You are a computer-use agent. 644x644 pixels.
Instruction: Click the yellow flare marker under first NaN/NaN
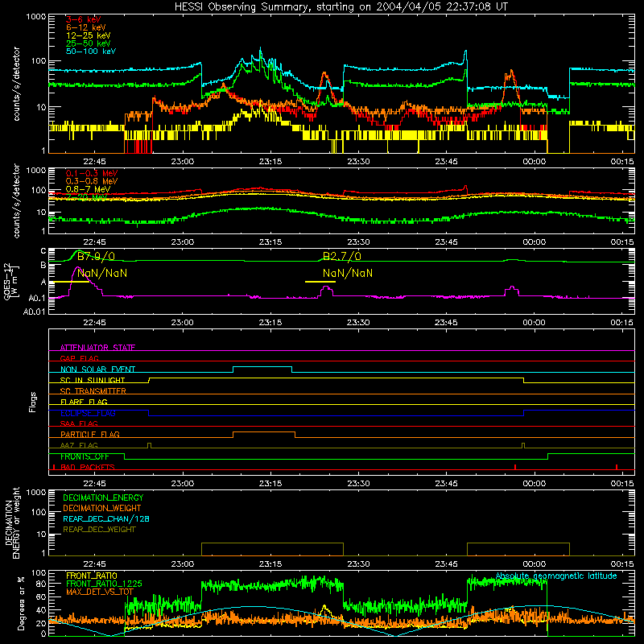pyautogui.click(x=72, y=282)
